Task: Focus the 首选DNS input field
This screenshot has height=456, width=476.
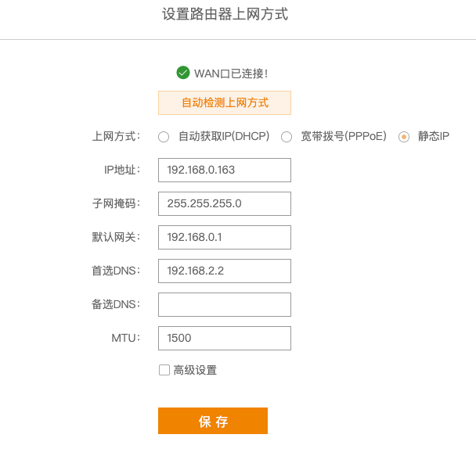Action: [x=225, y=271]
